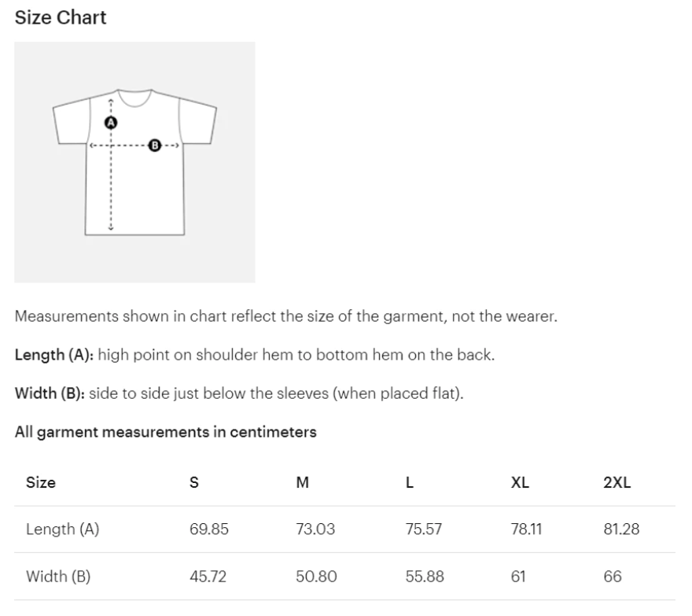
Task: Click the Width (B) row label
Action: [58, 577]
